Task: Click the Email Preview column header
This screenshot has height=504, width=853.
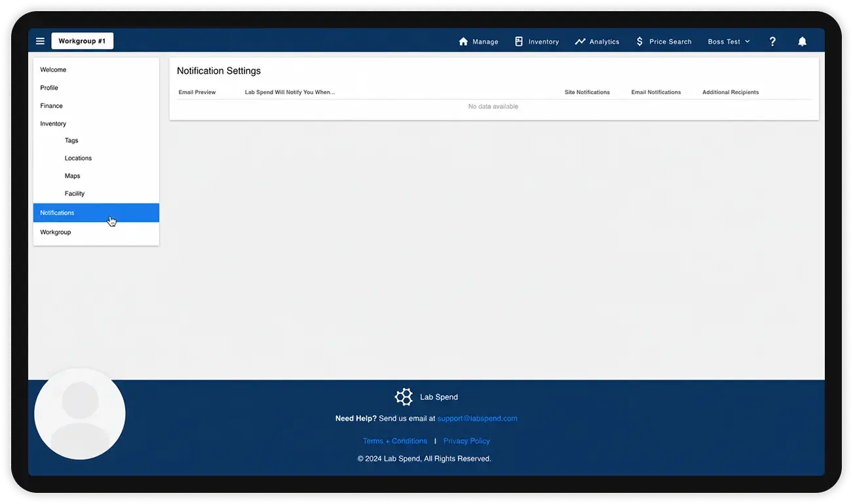Action: point(197,92)
